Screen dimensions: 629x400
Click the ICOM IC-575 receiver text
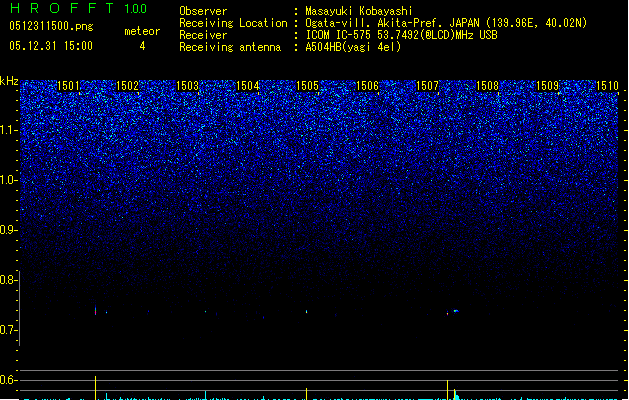[401, 35]
